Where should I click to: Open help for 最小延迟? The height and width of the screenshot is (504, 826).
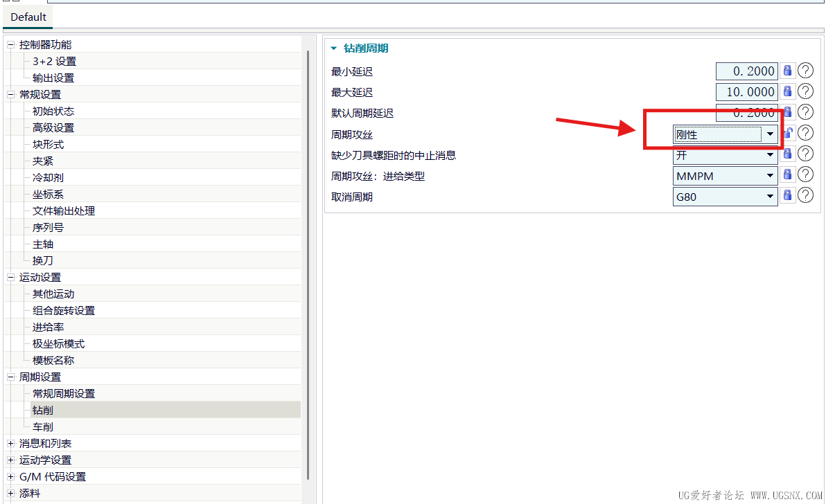point(805,70)
